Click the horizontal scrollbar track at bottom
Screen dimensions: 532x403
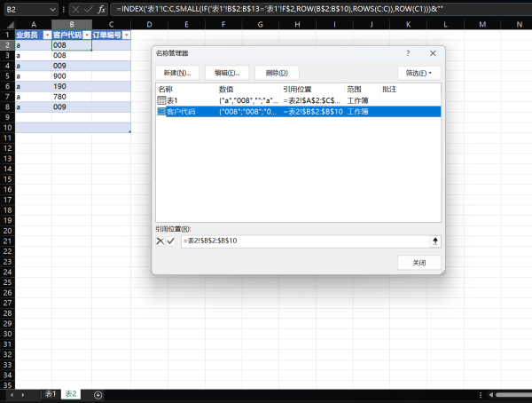click(x=513, y=395)
